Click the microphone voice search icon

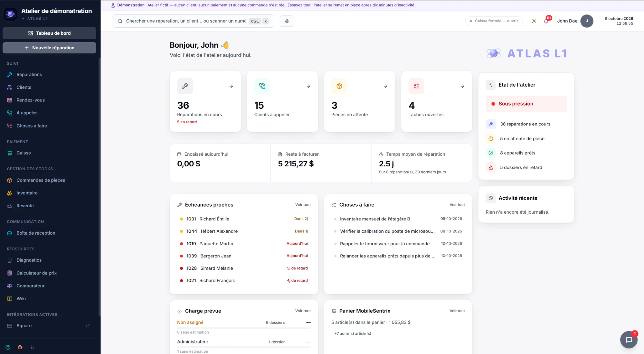point(287,21)
